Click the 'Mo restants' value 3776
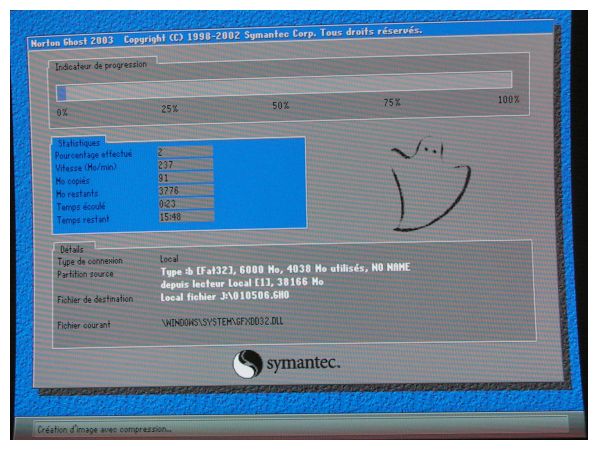The image size is (598, 450). point(186,191)
